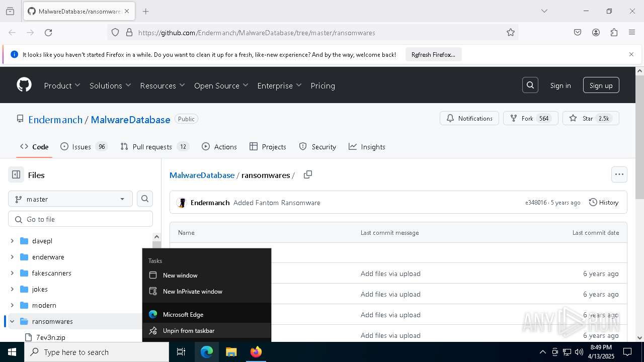
Task: Expand the davepl folder
Action: (12, 241)
